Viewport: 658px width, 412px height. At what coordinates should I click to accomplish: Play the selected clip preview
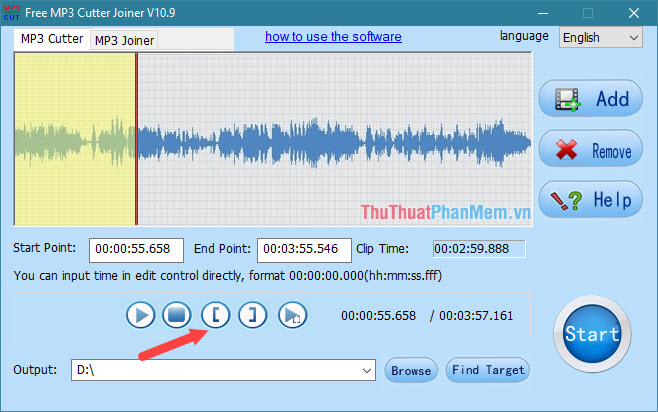pyautogui.click(x=292, y=315)
